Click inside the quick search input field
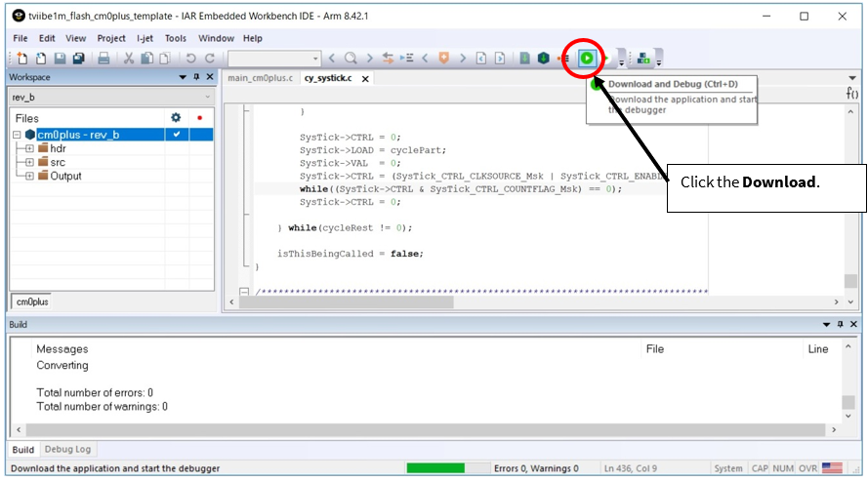 270,59
